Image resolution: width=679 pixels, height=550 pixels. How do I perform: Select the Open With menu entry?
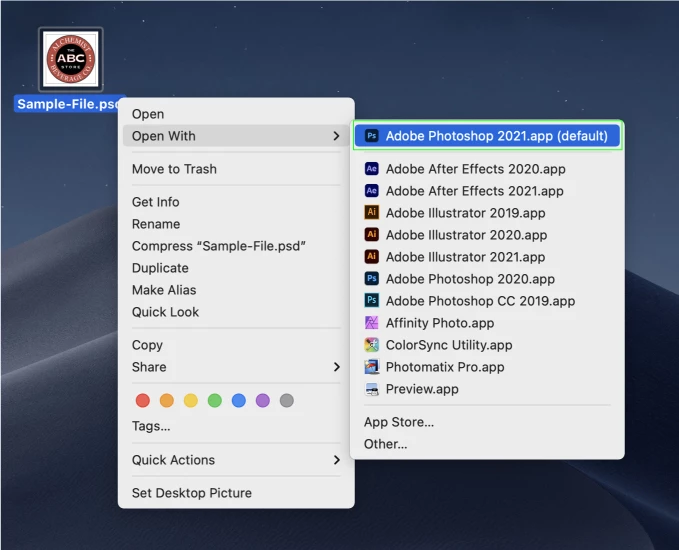(x=236, y=136)
